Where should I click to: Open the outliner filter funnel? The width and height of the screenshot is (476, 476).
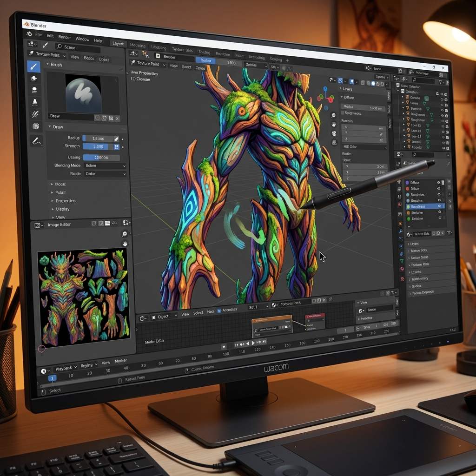tap(441, 82)
